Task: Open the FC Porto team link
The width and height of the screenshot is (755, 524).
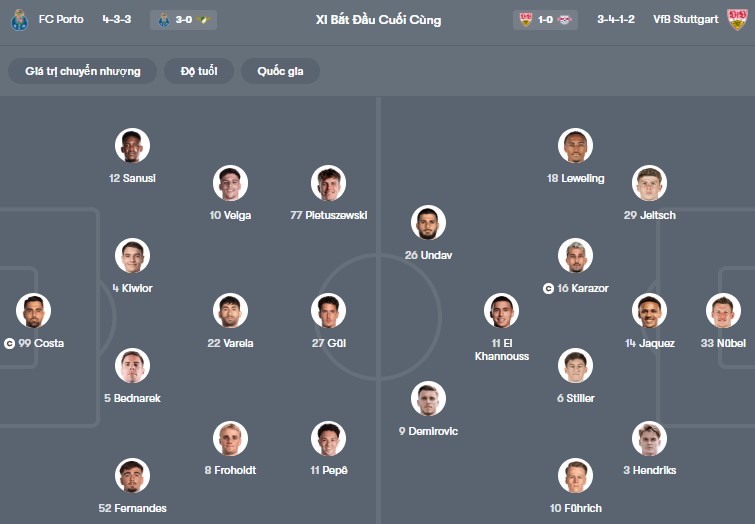Action: point(61,20)
